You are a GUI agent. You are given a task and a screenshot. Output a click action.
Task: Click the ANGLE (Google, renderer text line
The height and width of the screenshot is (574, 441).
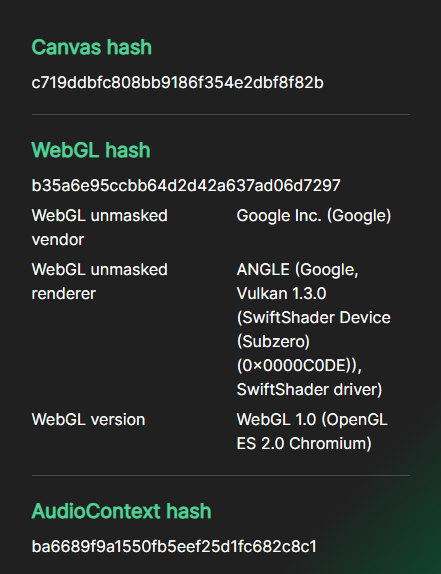coord(297,270)
